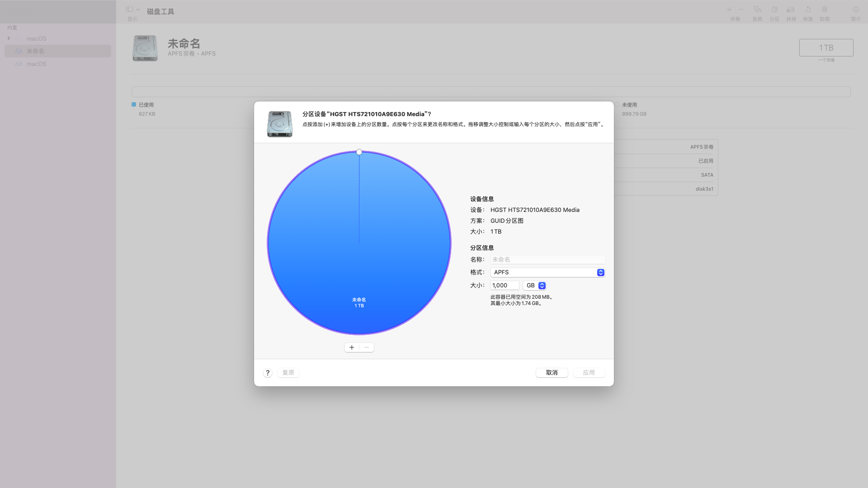The height and width of the screenshot is (488, 868).
Task: Click the add volume plus icon in toolbar
Action: point(729,9)
